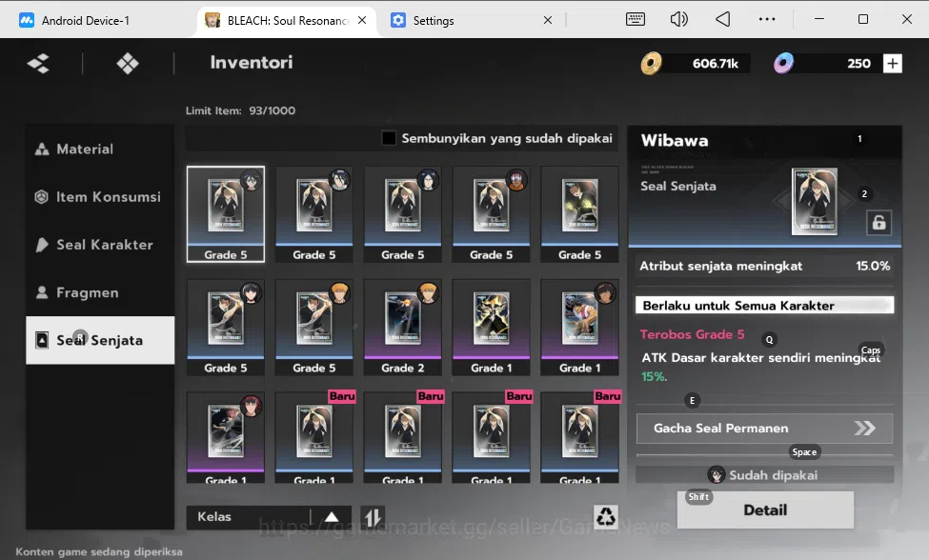Open the Seal Karakter category
929x560 pixels.
[99, 245]
